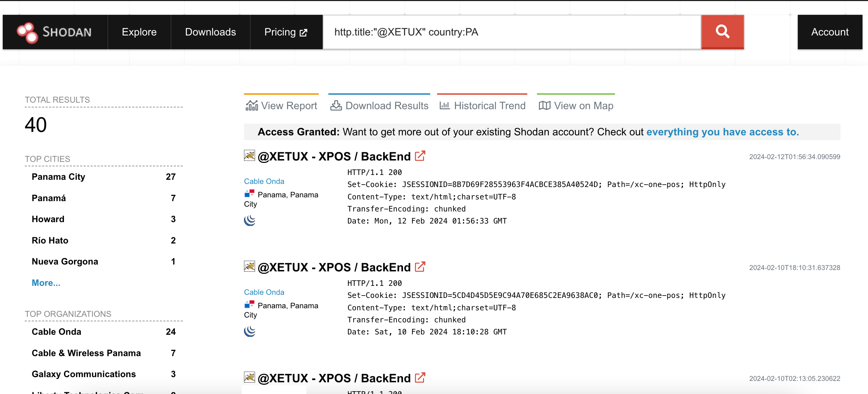Click Panama flag in the 01:56:34 result

250,194
